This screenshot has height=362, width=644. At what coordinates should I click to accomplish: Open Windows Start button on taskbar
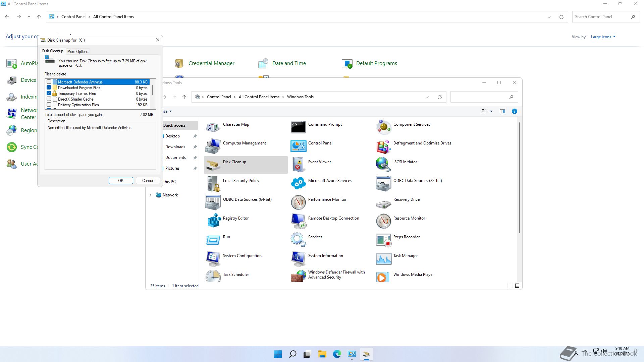pyautogui.click(x=278, y=354)
